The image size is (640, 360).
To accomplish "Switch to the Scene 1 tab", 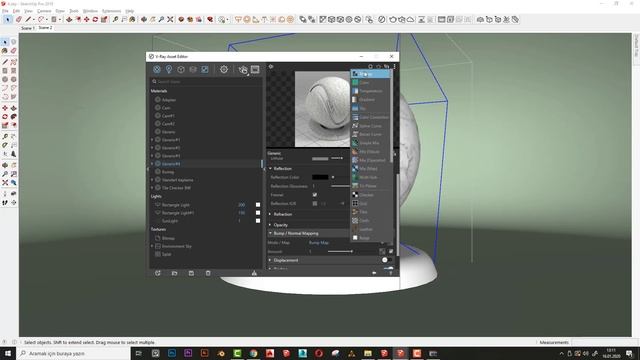I will pyautogui.click(x=27, y=28).
